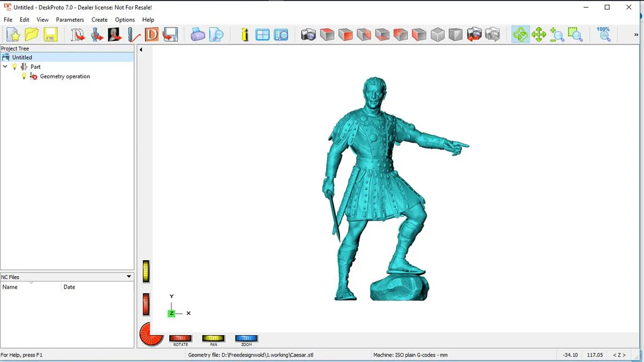Screen dimensions: 644x362
Task: Select the dark gray cube view icon
Action: pos(456,35)
